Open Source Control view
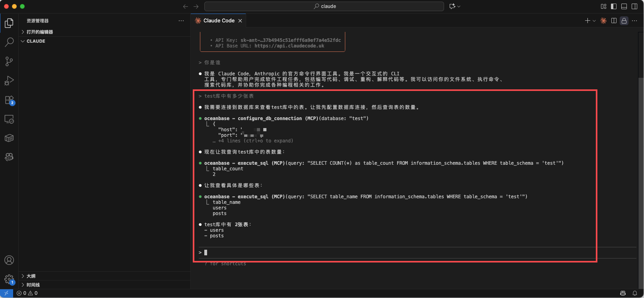Viewport: 644px width, 298px height. [9, 61]
